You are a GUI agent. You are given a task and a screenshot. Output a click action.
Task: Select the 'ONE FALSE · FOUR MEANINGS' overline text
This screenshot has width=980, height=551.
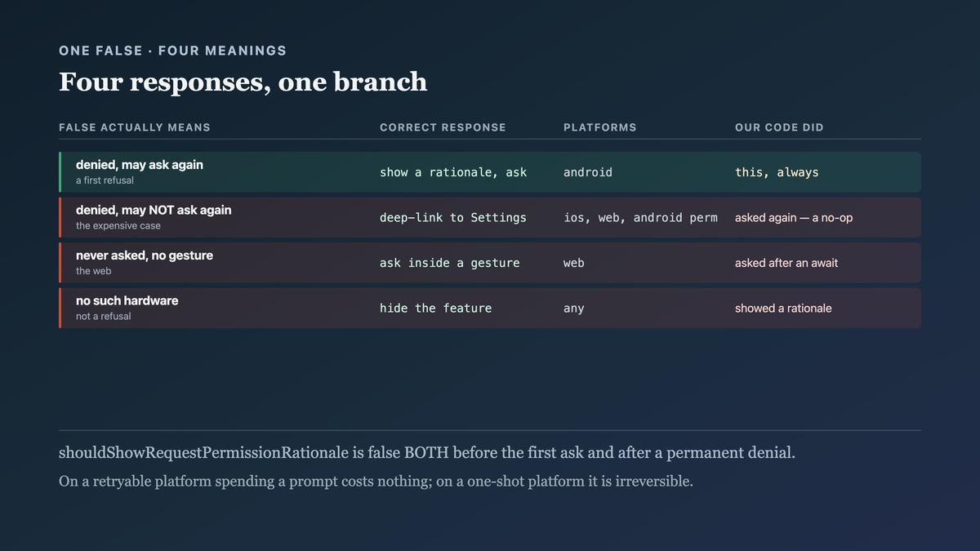tap(172, 51)
